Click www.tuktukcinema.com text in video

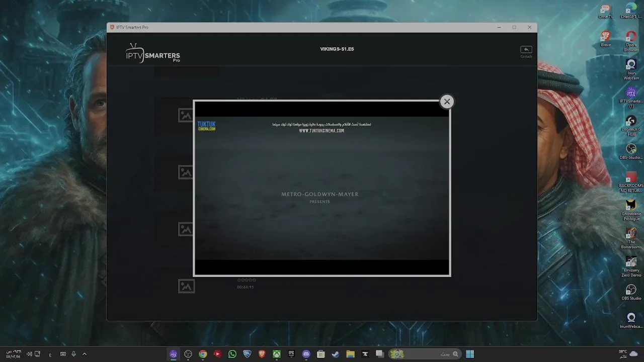coord(321,131)
